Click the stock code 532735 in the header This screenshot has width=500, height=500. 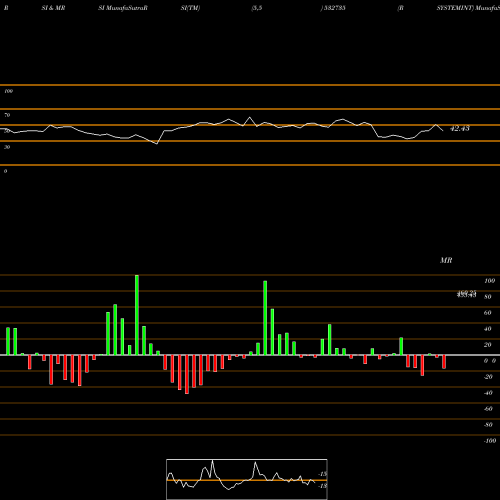(x=335, y=8)
